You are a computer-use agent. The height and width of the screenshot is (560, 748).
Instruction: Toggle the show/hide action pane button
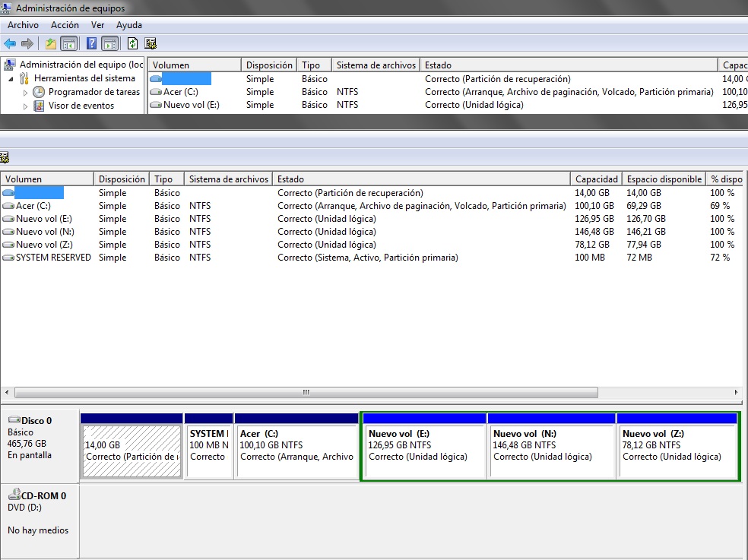(x=109, y=43)
